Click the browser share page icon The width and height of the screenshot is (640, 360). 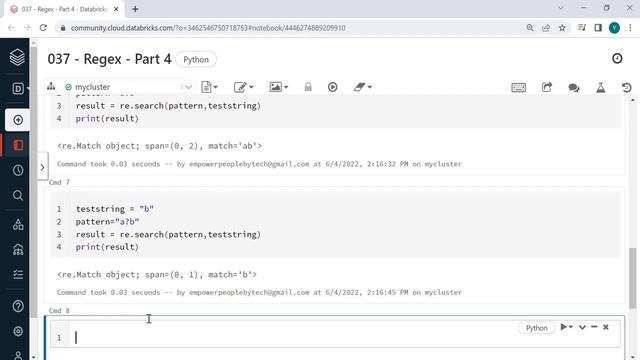[x=546, y=28]
